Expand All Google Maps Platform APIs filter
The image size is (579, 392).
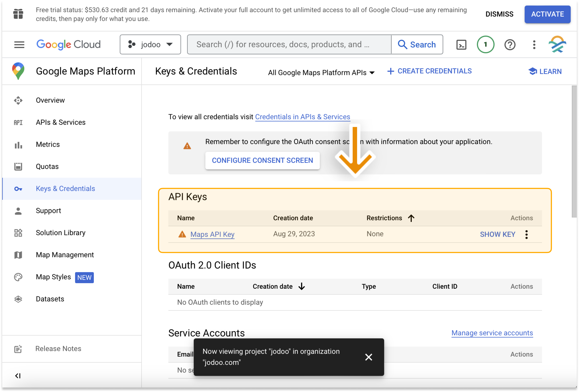(x=321, y=73)
